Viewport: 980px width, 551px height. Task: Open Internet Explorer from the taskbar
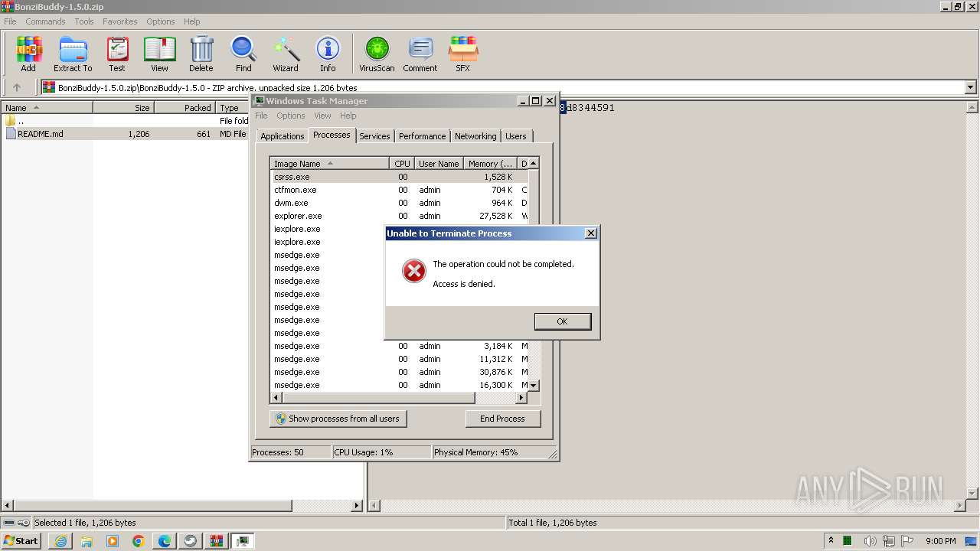coord(60,541)
